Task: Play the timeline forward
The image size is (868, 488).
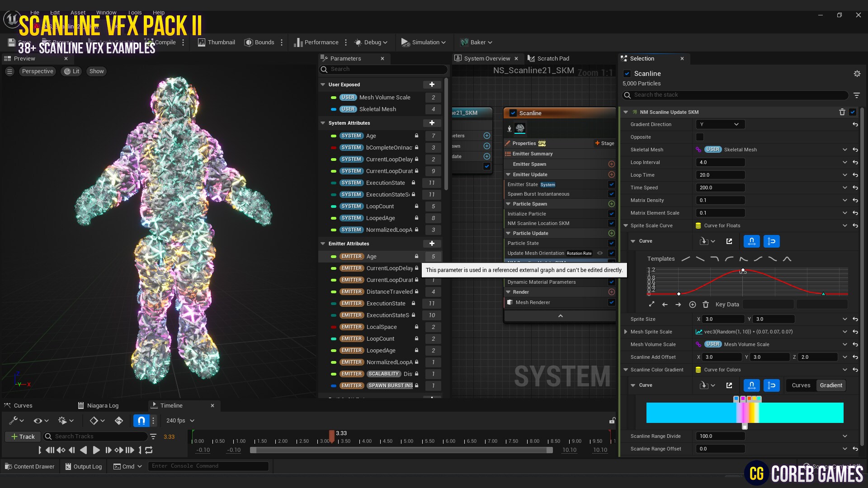Action: click(x=96, y=450)
